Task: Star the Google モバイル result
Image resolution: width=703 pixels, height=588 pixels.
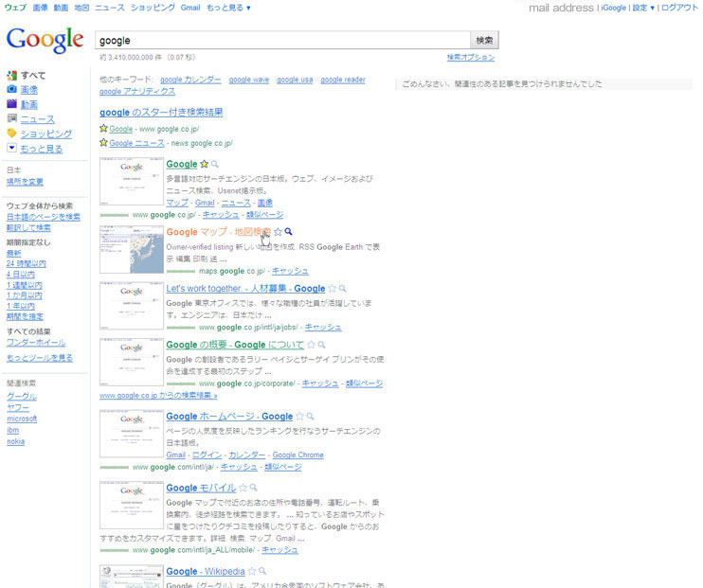Action: click(243, 488)
